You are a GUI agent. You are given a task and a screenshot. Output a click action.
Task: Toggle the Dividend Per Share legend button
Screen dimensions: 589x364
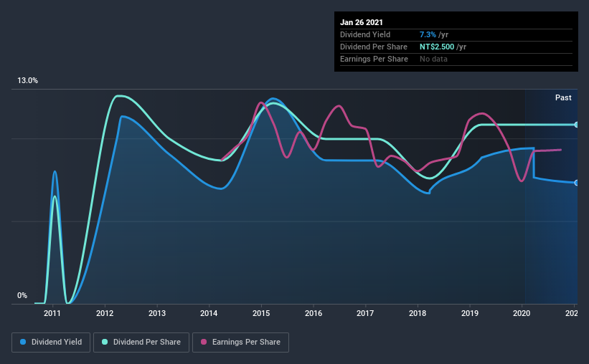141,343
